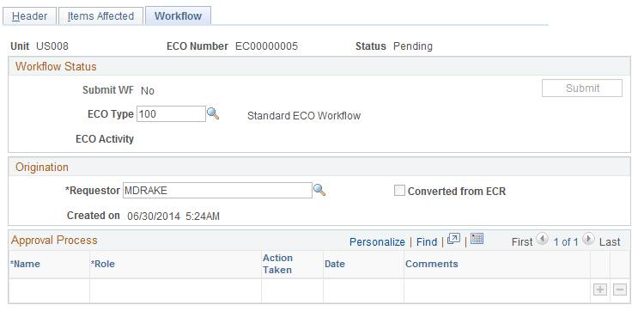The width and height of the screenshot is (644, 311).
Task: Focus the Requestor input field
Action: point(217,190)
